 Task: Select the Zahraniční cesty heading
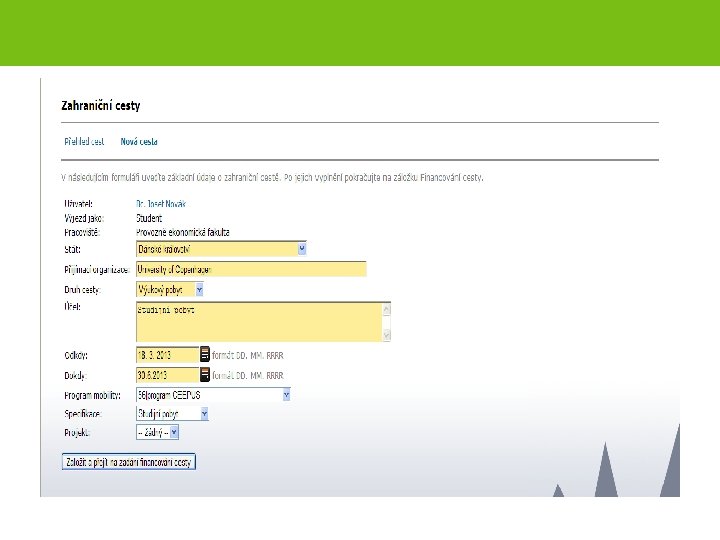click(101, 106)
